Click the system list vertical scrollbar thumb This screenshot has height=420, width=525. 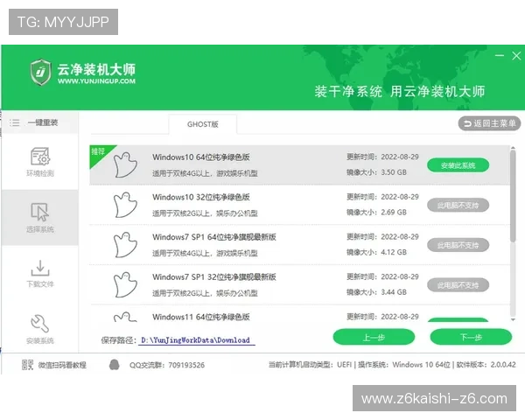pyautogui.click(x=513, y=196)
